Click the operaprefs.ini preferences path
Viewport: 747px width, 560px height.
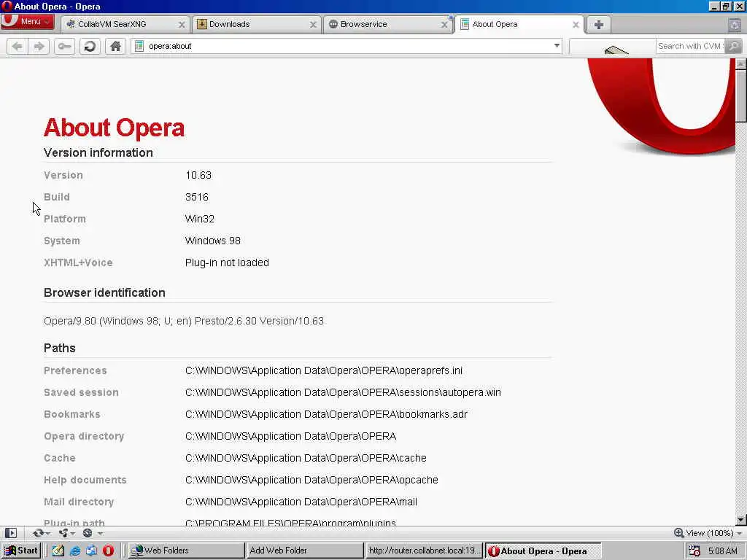pos(323,370)
